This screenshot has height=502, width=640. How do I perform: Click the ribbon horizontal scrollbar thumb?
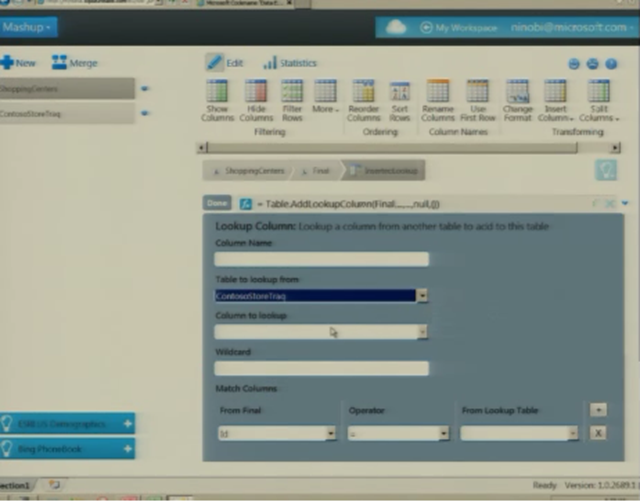(392, 147)
